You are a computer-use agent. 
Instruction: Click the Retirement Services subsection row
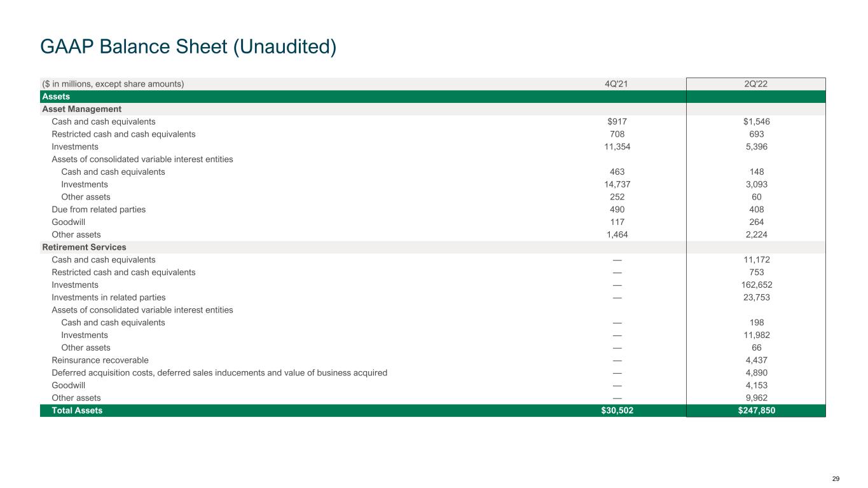[x=84, y=247]
